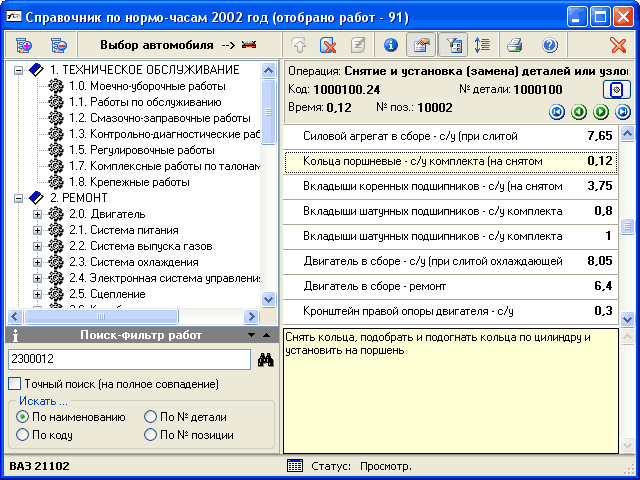Image resolution: width=640 pixels, height=480 pixels.
Task: Collapse the '1. ТЕХНИЧЕСКОЕ ОБСЛУЖИВАНИЕ' section
Action: 18,70
